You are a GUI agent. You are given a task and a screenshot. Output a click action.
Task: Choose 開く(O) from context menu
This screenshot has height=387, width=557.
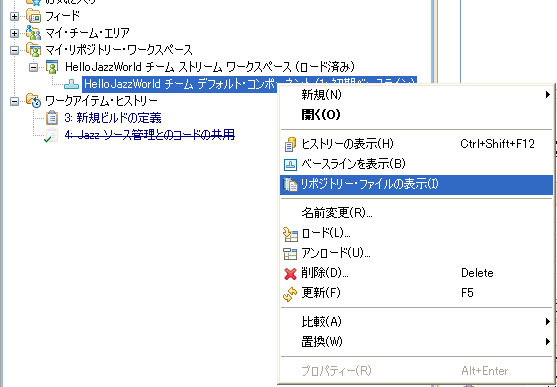[x=416, y=115]
